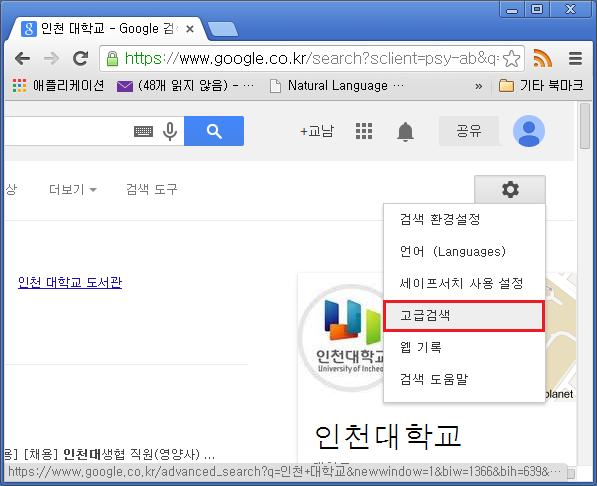Open the on-screen keyboard input tool
This screenshot has height=486, width=597.
click(x=144, y=132)
